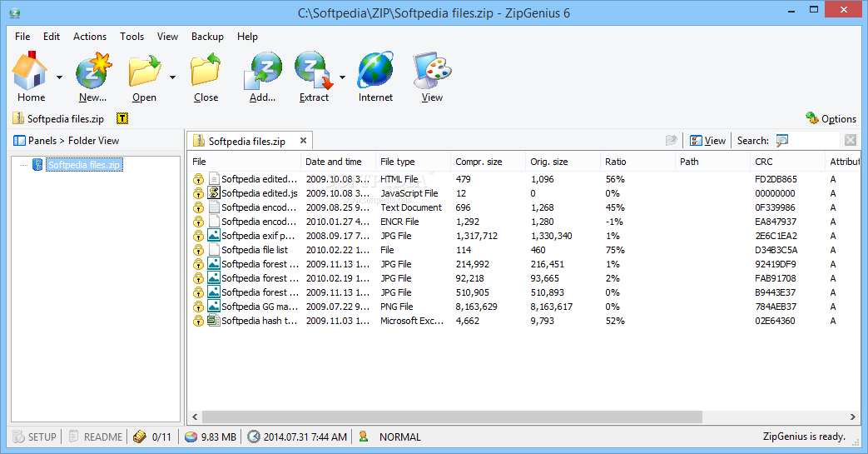868x454 pixels.
Task: Click the image icon of the PNG File row
Action: [214, 307]
